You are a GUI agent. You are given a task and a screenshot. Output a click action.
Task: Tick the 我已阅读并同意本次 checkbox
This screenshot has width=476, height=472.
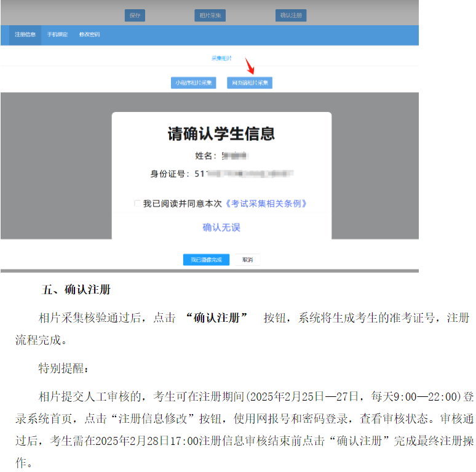137,204
